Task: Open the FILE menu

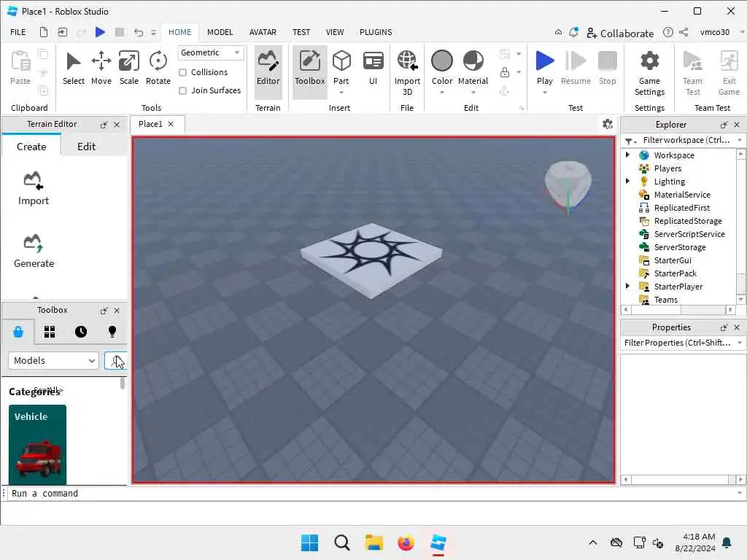Action: (18, 32)
